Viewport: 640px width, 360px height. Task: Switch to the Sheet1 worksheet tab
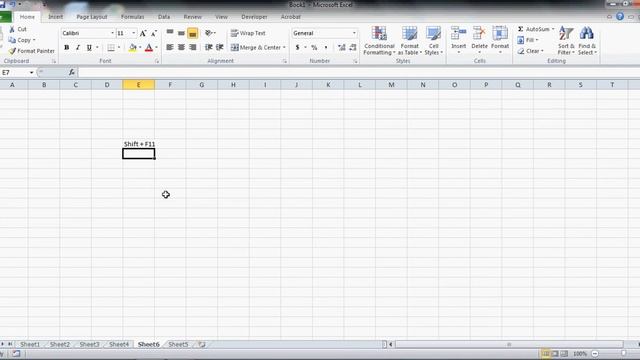point(30,344)
